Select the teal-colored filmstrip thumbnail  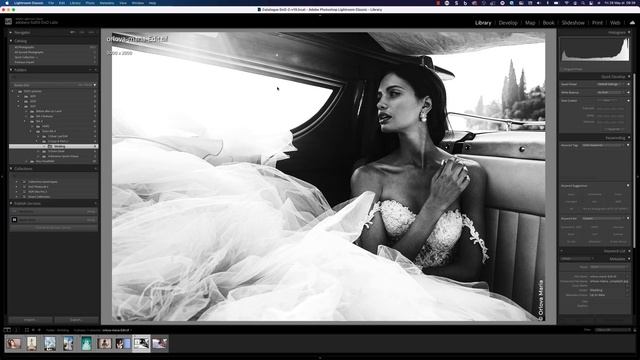86,343
